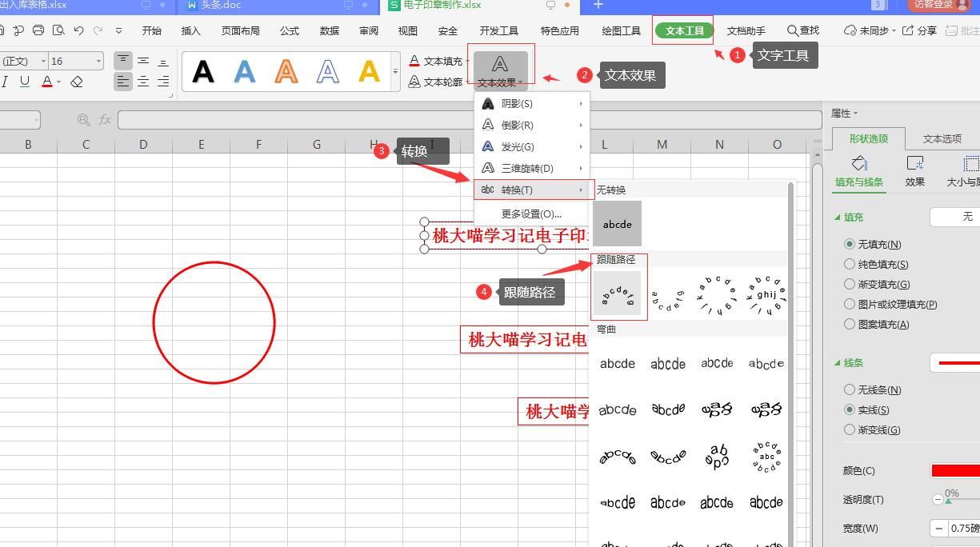Select 渐变填充 gradient fill radio option
This screenshot has width=980, height=547.
(850, 285)
